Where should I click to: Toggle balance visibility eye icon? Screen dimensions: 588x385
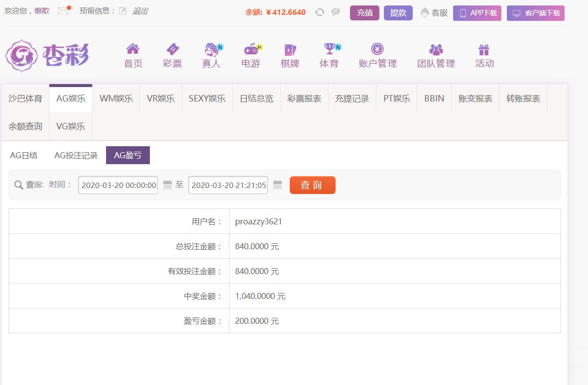pyautogui.click(x=336, y=12)
